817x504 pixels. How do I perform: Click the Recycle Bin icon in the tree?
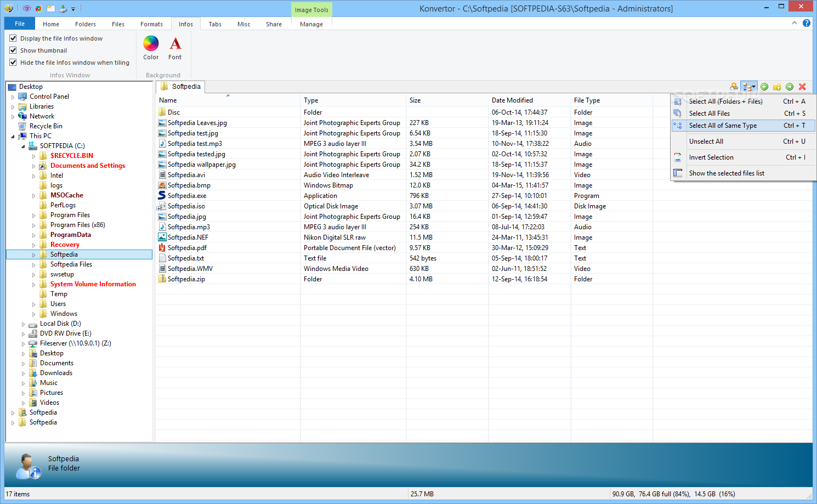tap(22, 126)
